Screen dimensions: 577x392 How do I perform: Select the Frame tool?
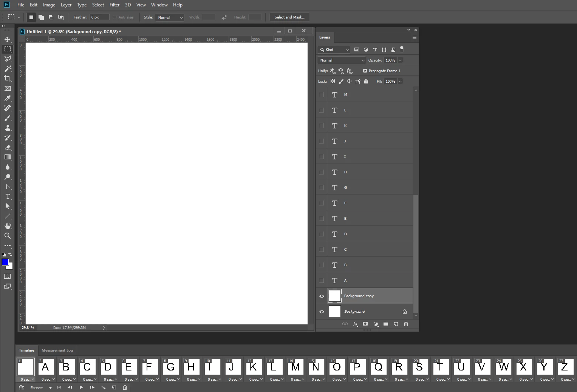[8, 88]
